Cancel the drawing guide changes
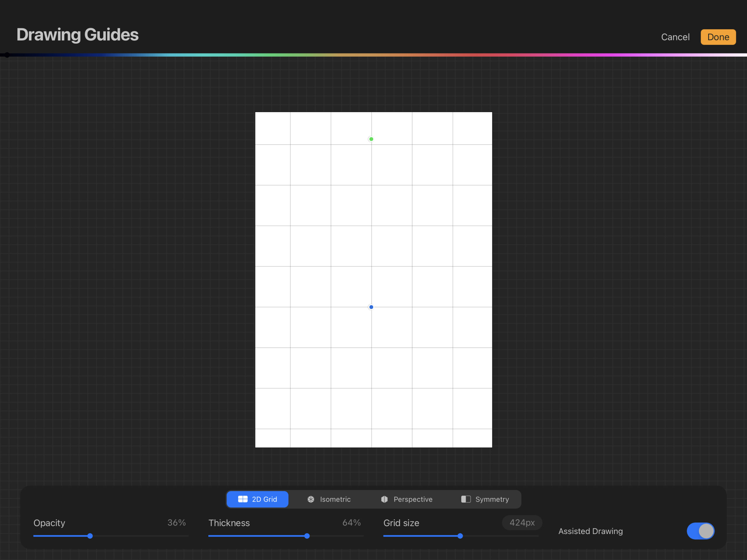The width and height of the screenshot is (747, 560). tap(675, 37)
